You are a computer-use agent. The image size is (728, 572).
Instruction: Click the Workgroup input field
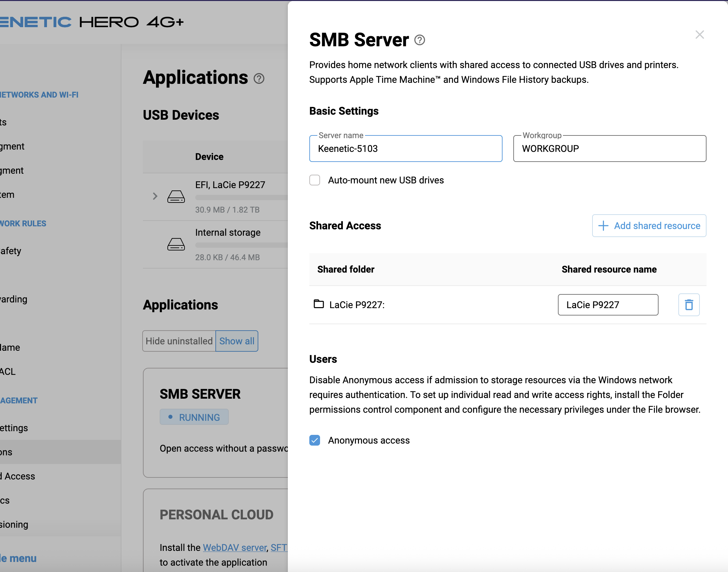pos(610,149)
